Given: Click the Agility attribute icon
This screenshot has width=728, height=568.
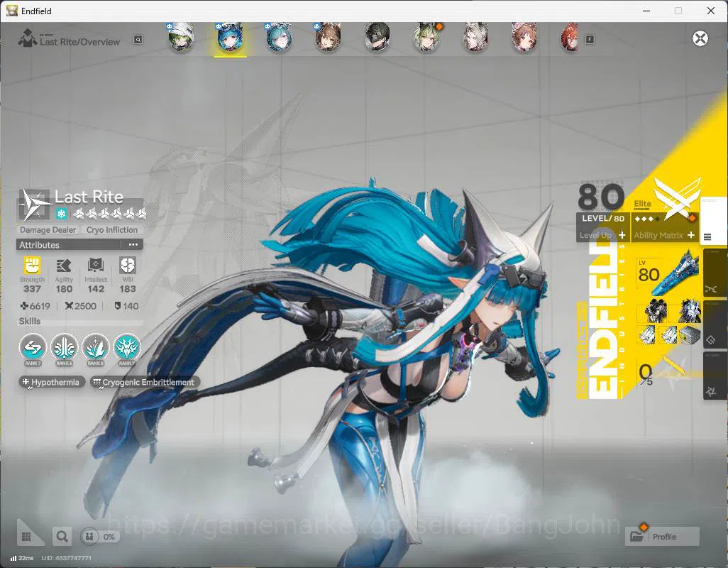Looking at the screenshot, I should pyautogui.click(x=64, y=266).
